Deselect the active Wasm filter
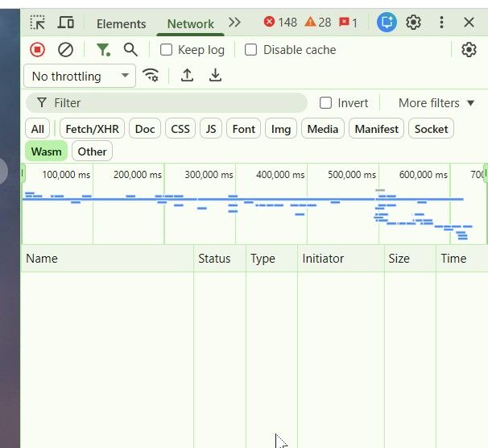488x448 pixels. pyautogui.click(x=47, y=151)
